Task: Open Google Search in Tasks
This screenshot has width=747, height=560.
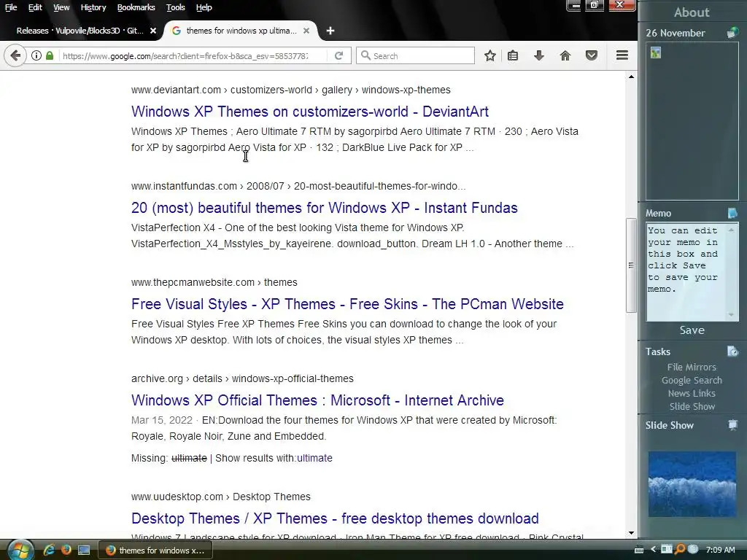Action: coord(692,380)
